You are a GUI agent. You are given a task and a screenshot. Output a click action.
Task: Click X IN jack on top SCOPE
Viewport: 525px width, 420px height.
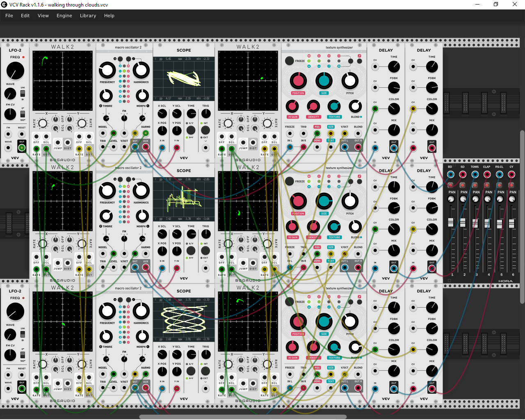tap(162, 148)
